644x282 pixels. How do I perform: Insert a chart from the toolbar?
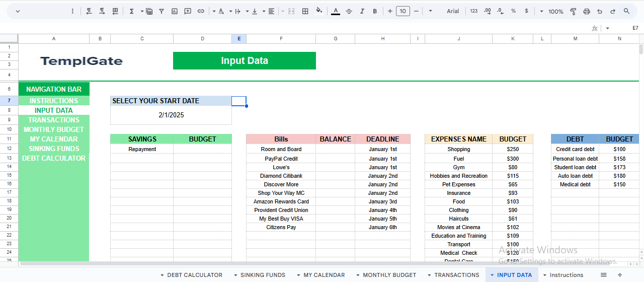(x=175, y=11)
